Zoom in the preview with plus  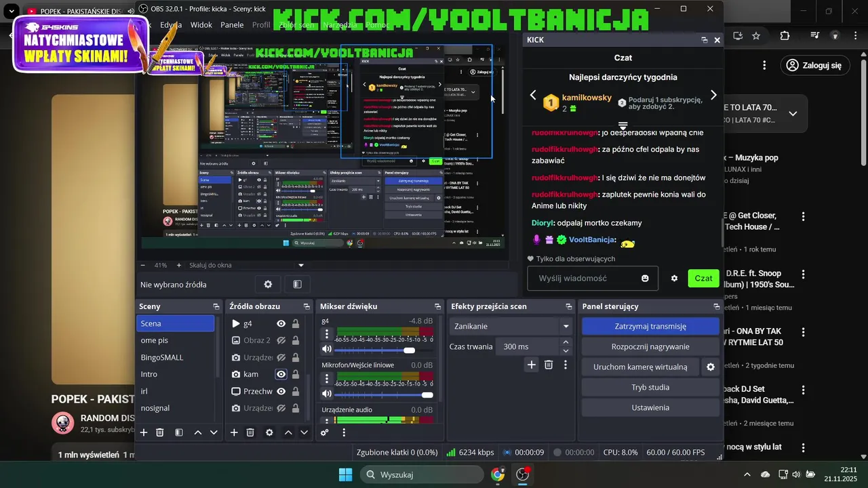point(179,265)
